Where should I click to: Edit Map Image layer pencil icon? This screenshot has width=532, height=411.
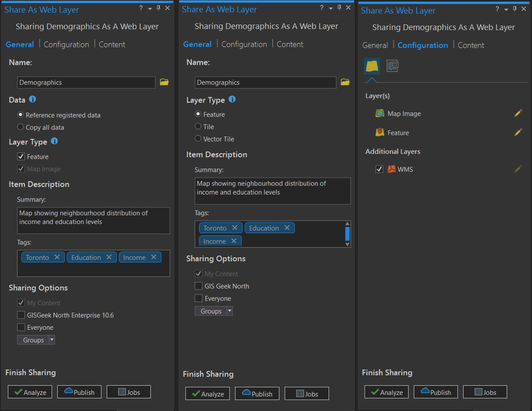(x=518, y=113)
